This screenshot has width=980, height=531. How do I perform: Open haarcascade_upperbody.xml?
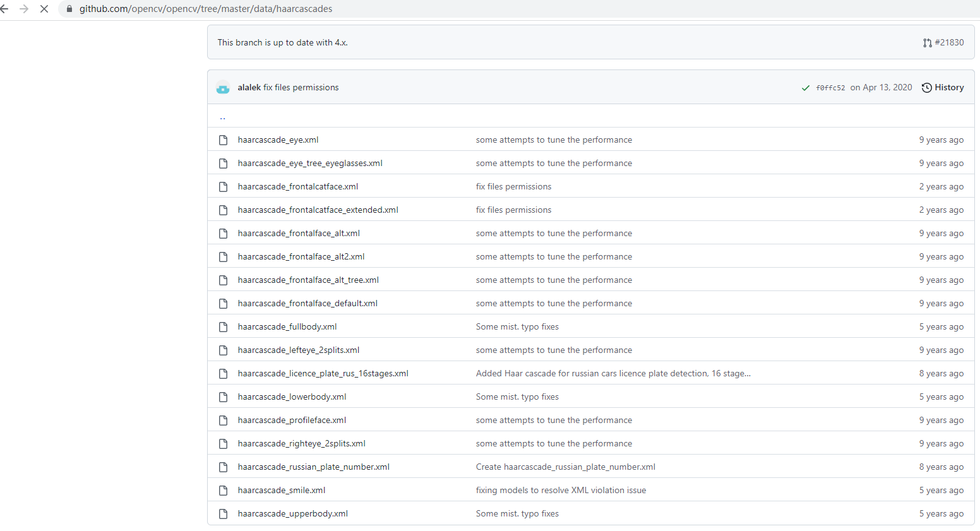pyautogui.click(x=293, y=513)
